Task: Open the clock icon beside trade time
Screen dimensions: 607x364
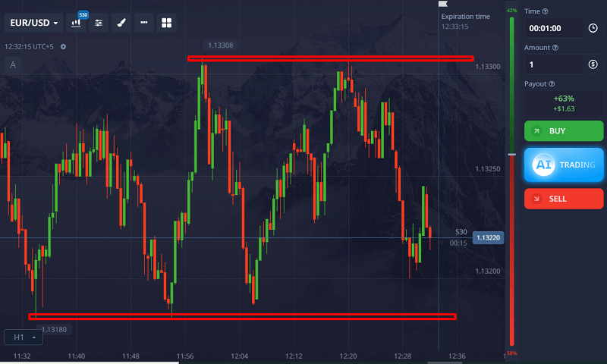Action: (x=593, y=28)
